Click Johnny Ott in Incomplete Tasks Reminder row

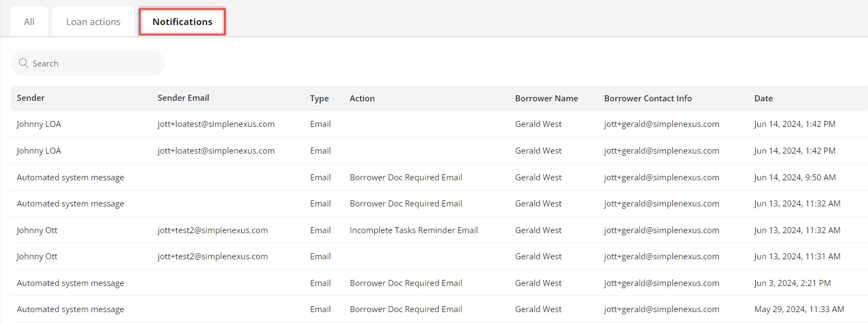click(37, 230)
